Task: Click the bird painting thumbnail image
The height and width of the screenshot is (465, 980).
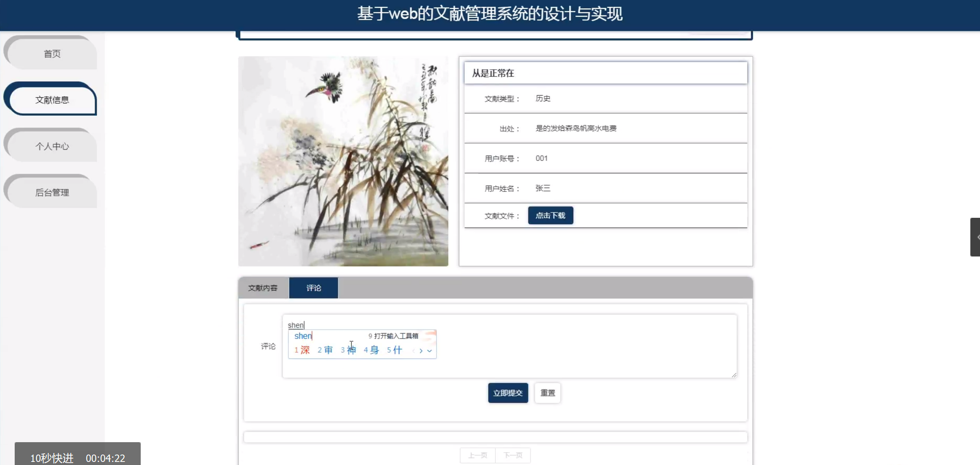Action: click(343, 161)
